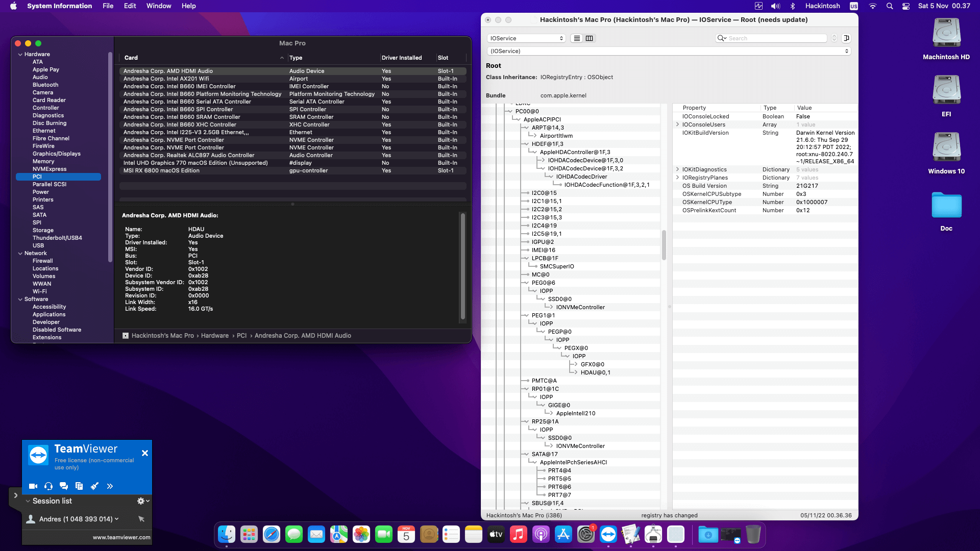The width and height of the screenshot is (980, 551).
Task: Click the System Information sidebar scrollbar
Action: (x=110, y=157)
